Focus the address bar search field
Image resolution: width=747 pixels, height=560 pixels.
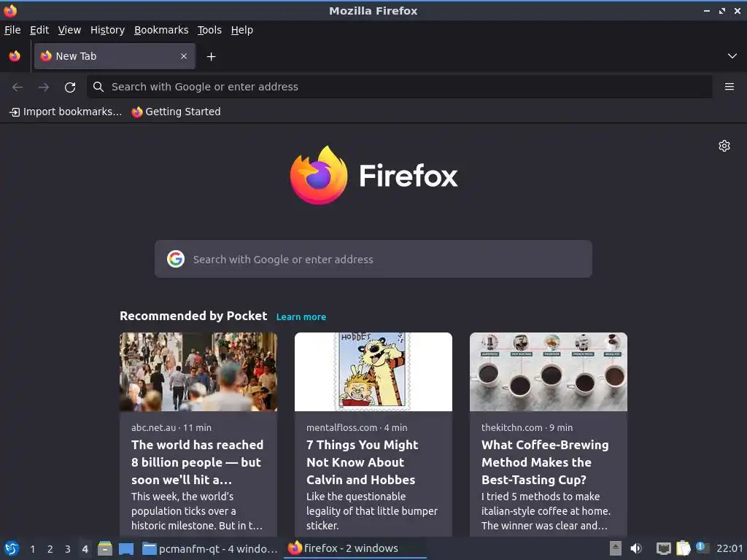pyautogui.click(x=399, y=87)
